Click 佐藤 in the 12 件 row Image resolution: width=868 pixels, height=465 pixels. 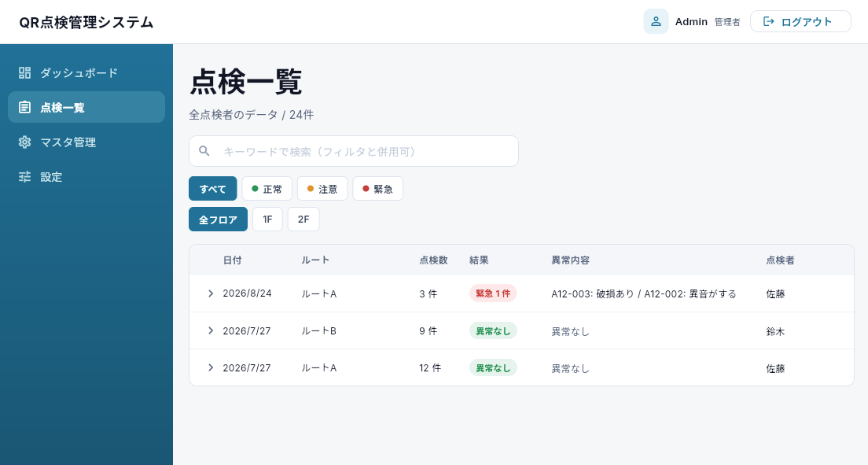coord(775,368)
